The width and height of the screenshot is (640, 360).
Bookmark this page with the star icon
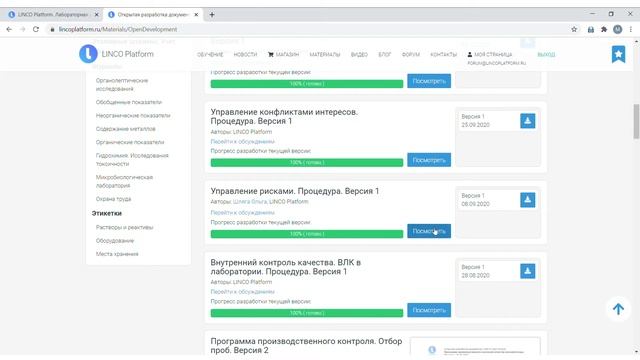(x=574, y=29)
